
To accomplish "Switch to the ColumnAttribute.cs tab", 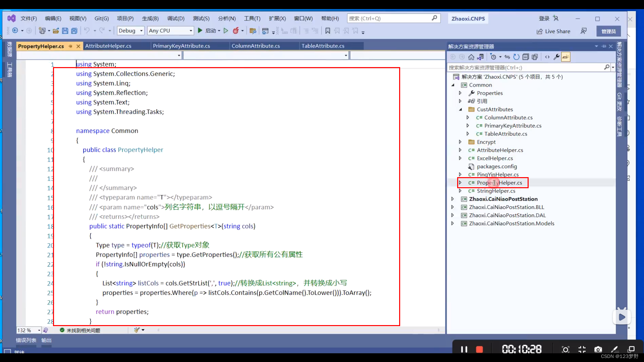I will 256,46.
